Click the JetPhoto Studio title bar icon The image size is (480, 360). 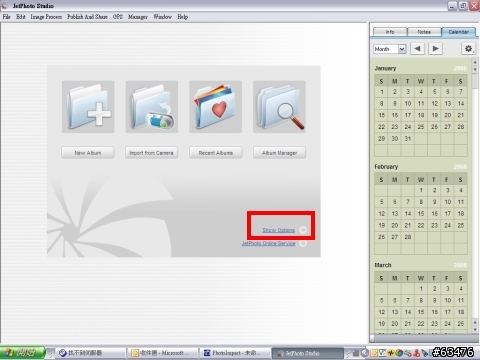pyautogui.click(x=5, y=6)
